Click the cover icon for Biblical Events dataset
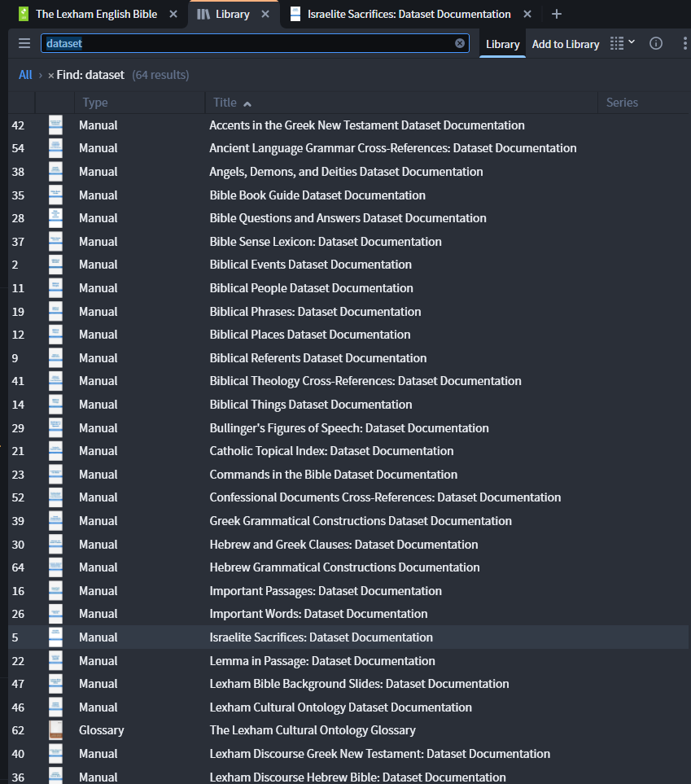The image size is (691, 784). pos(55,265)
